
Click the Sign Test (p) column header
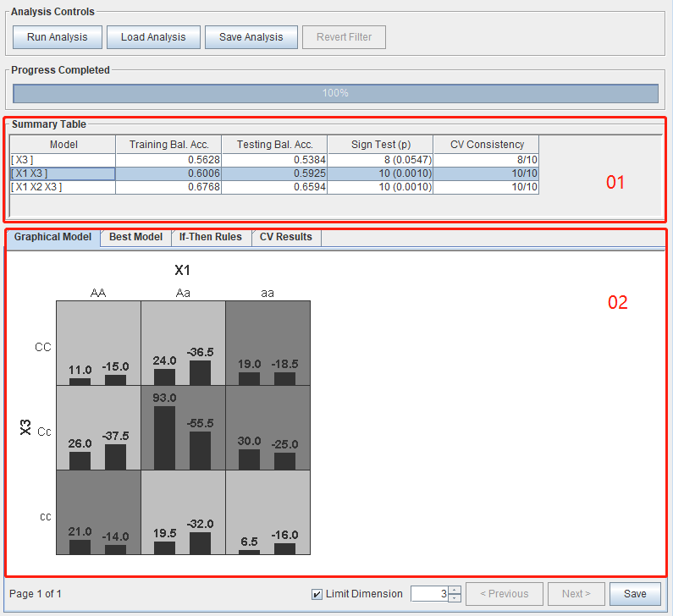tap(380, 145)
